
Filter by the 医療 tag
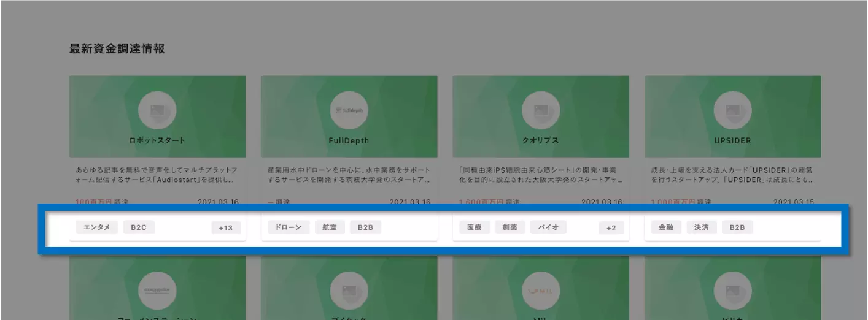[x=474, y=227]
